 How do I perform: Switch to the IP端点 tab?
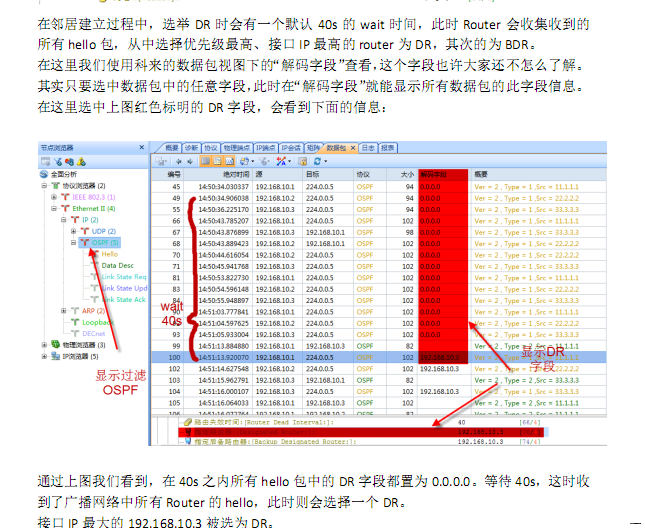point(265,148)
